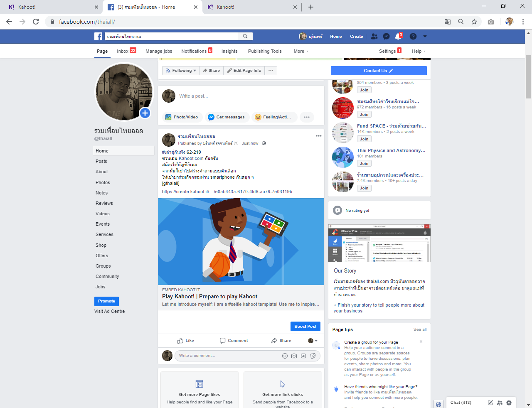Dismiss the Create a group page tip
Image resolution: width=532 pixels, height=408 pixels.
click(421, 342)
